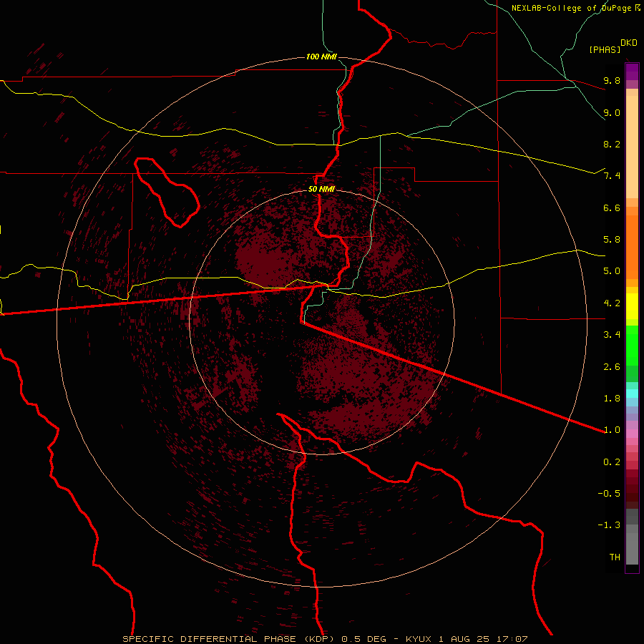The image size is (644, 644).
Task: Click the -1.3 scale value
Action: click(x=609, y=525)
